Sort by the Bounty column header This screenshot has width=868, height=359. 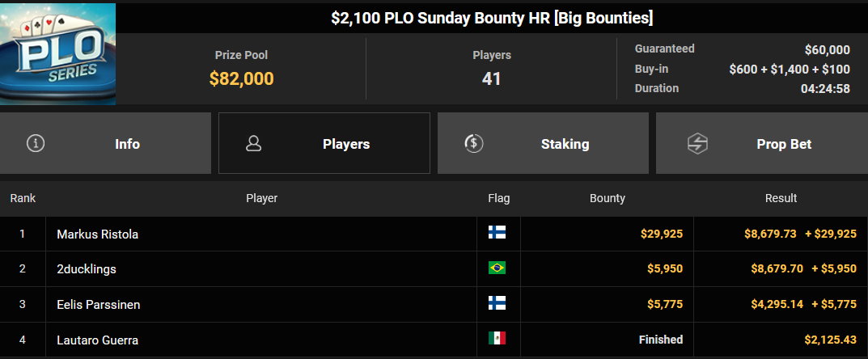point(608,198)
